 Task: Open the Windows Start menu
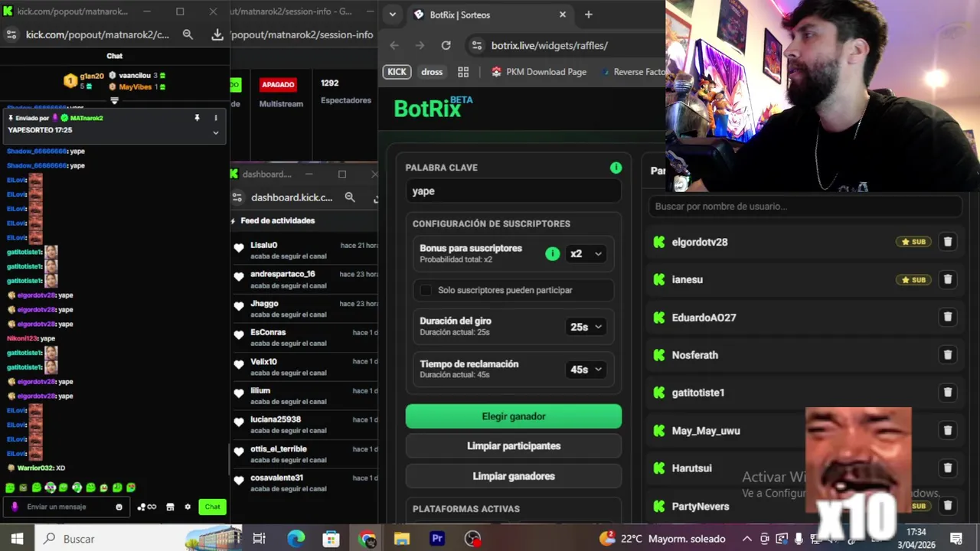17,539
